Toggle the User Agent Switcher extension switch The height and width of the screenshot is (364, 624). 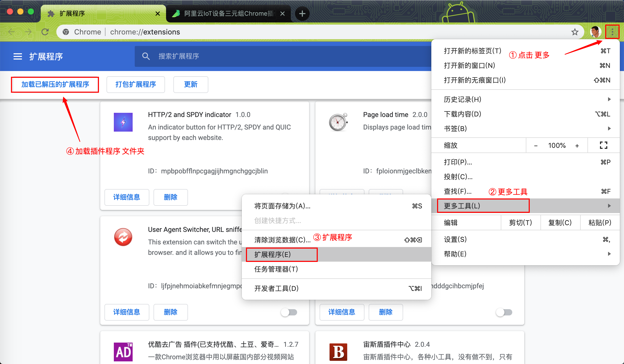point(289,312)
